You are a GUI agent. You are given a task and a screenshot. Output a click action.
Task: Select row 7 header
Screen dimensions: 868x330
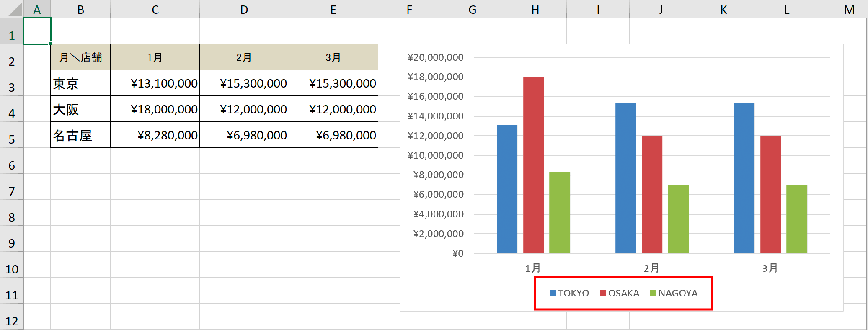click(12, 187)
